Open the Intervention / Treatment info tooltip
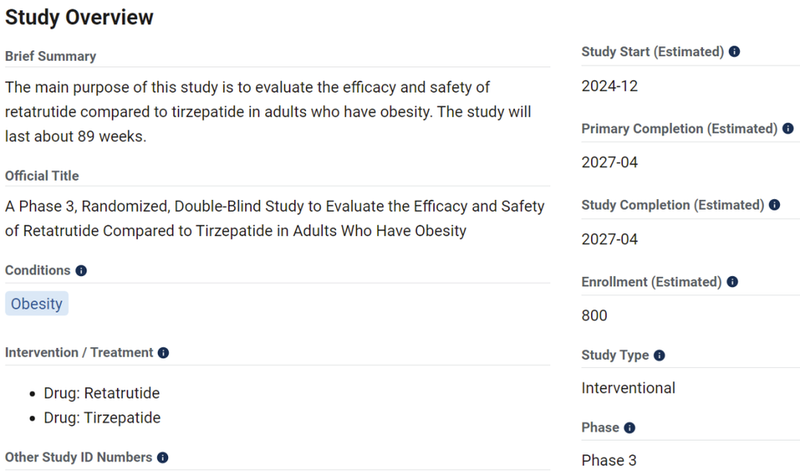The image size is (800, 476). point(163,353)
